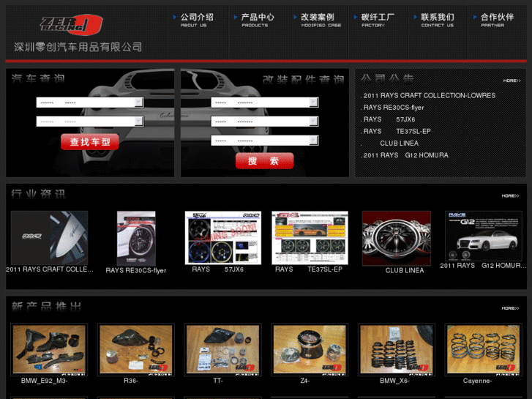The height and width of the screenshot is (399, 532).
Task: Open announcement CLUB LINEA
Action: 399,143
